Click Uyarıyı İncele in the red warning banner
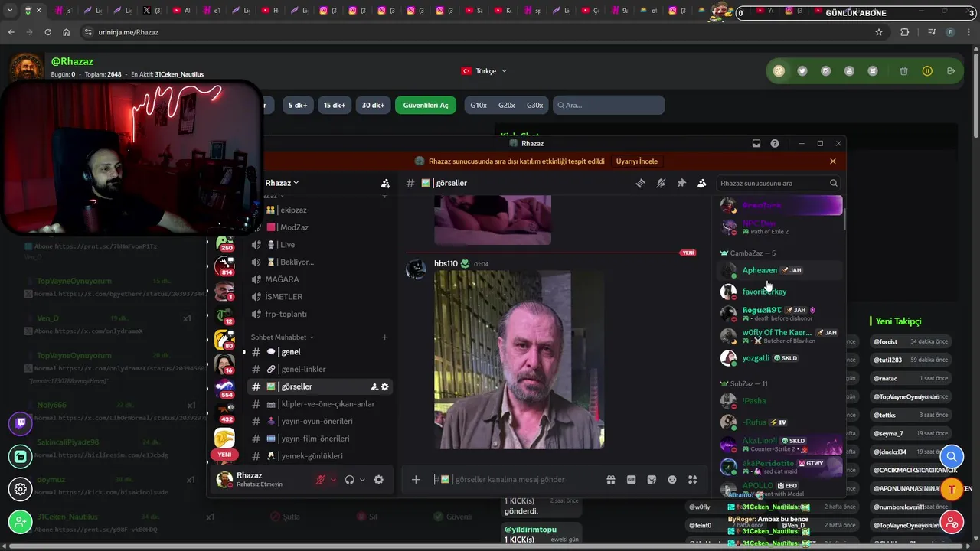980x551 pixels. [x=637, y=161]
